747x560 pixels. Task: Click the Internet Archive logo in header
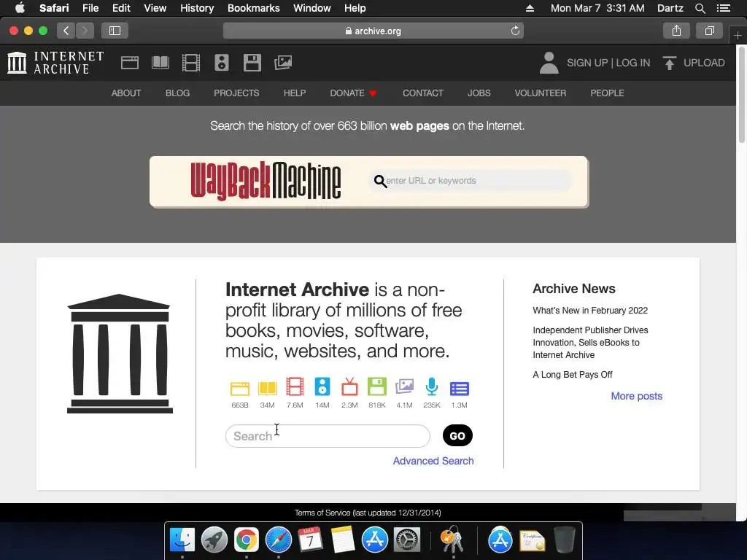[55, 63]
